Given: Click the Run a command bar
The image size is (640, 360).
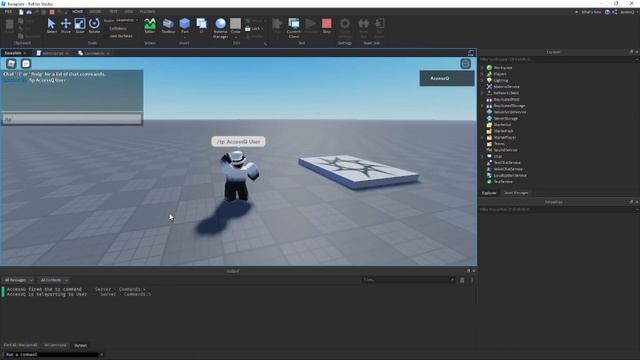Looking at the screenshot, I should [51, 354].
